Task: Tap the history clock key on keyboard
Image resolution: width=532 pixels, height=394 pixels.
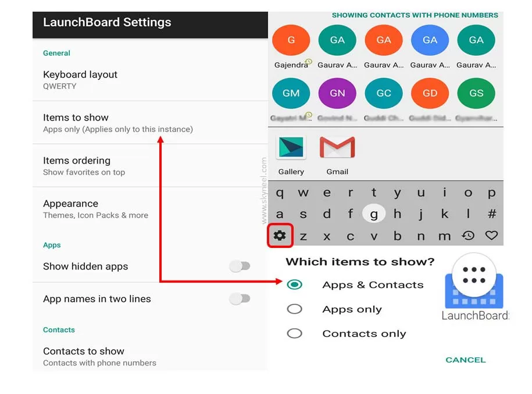Action: [x=468, y=235]
